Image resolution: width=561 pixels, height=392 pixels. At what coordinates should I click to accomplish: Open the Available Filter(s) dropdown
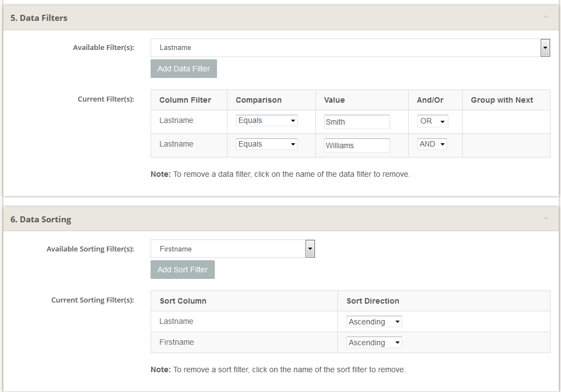[350, 48]
